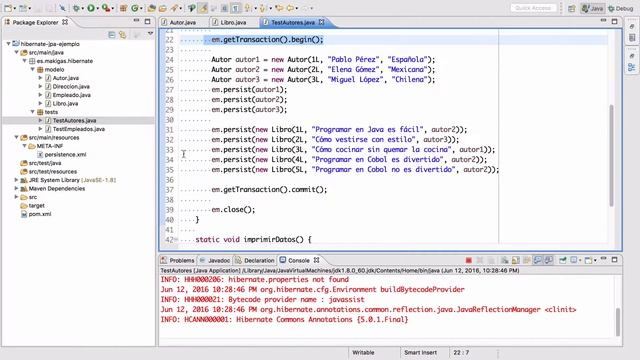Click the Outline view icon in right trim
The image size is (640, 360).
631,67
